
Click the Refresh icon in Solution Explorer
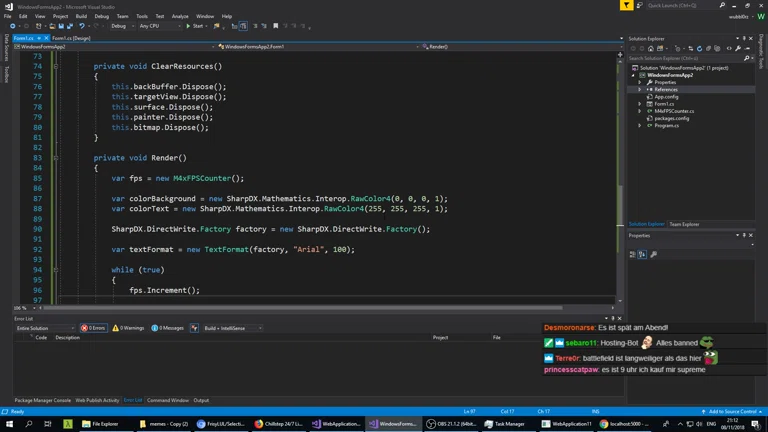(x=699, y=48)
